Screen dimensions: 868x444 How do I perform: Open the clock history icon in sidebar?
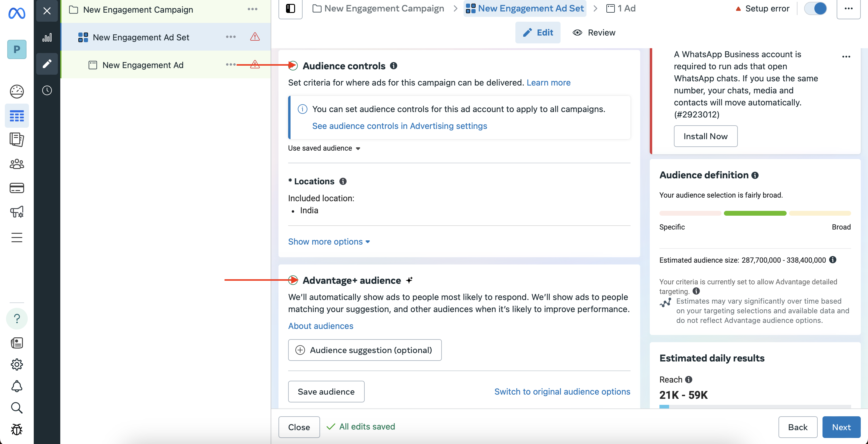click(x=47, y=90)
